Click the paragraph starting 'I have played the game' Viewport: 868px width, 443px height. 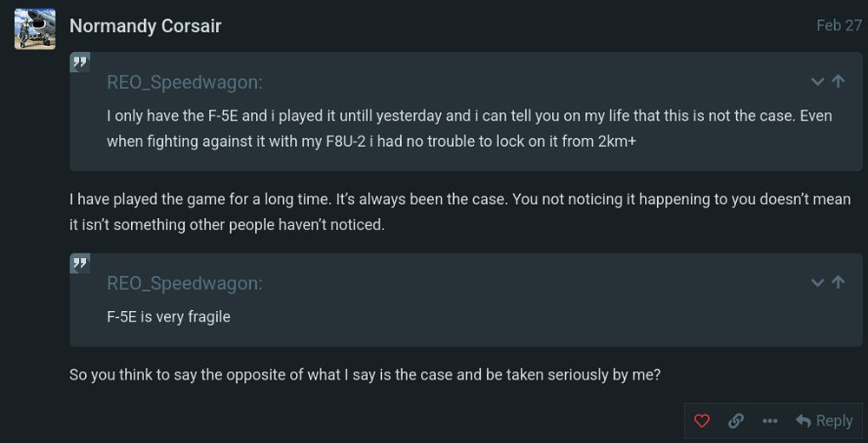(459, 212)
